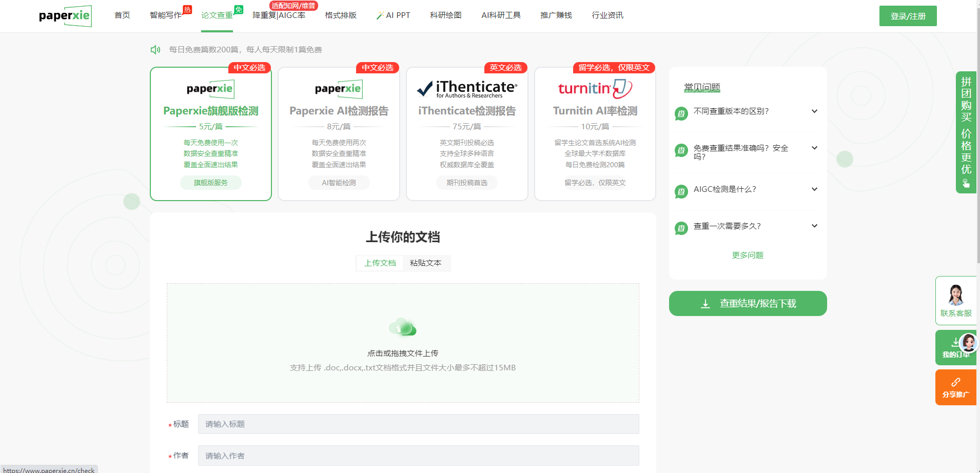Open 科研绘图 in navigation
980x473 pixels.
click(446, 15)
